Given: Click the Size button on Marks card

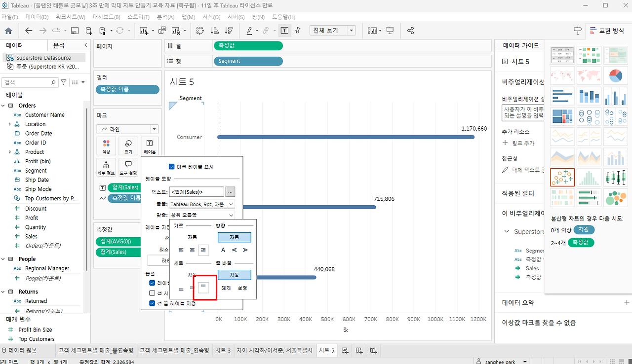Looking at the screenshot, I should (128, 146).
